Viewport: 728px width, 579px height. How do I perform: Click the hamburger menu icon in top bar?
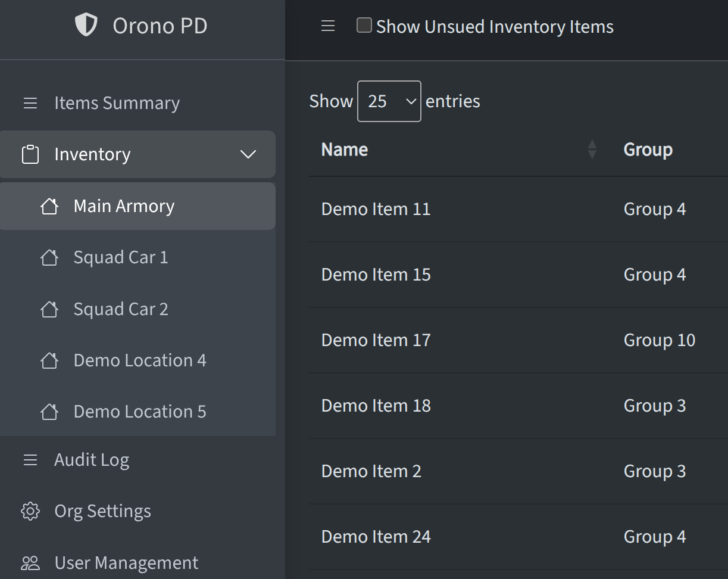[x=328, y=26]
